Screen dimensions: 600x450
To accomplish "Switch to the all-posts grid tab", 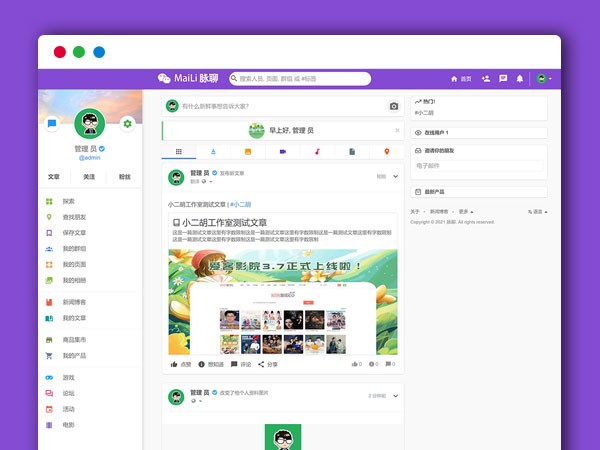I will (179, 152).
